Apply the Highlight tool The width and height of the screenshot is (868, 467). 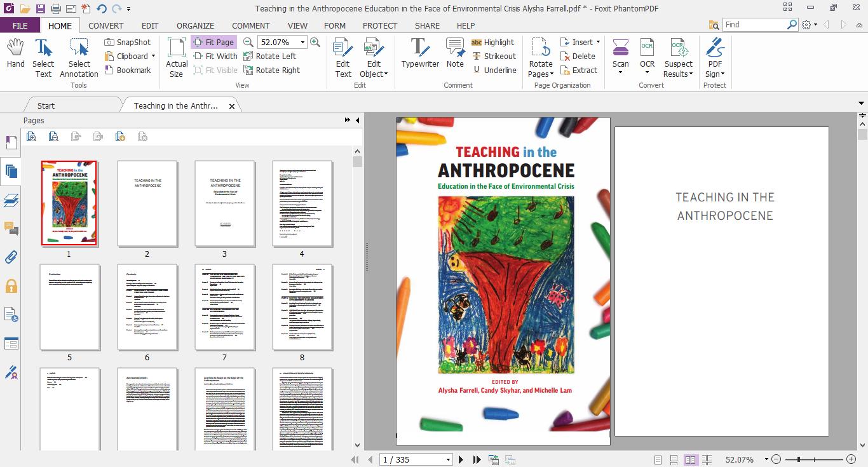point(492,42)
